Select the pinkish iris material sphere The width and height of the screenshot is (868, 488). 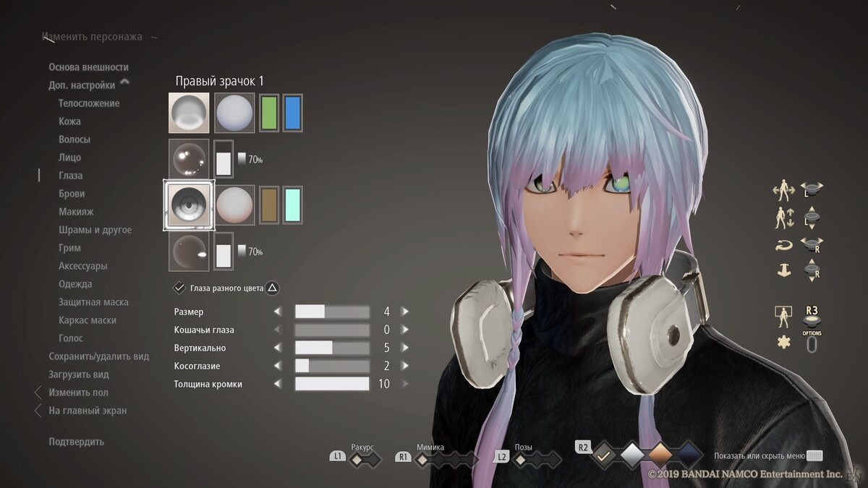point(235,205)
